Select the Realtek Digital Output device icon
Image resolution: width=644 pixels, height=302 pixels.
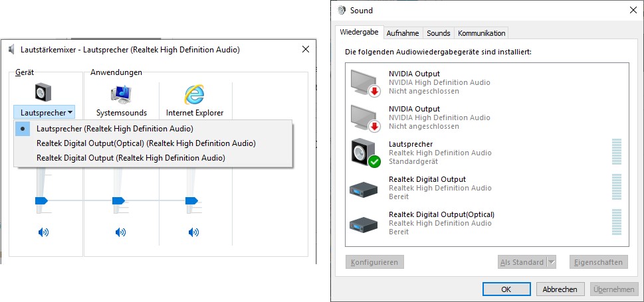[364, 189]
